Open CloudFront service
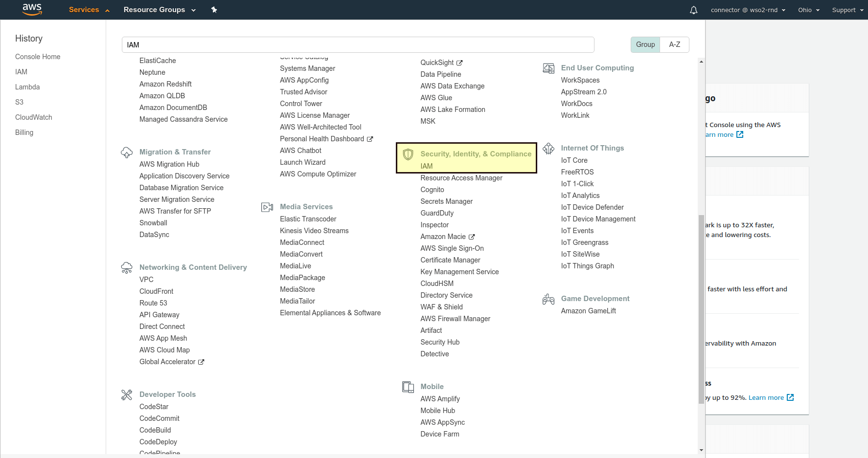This screenshot has height=458, width=868. tap(157, 291)
